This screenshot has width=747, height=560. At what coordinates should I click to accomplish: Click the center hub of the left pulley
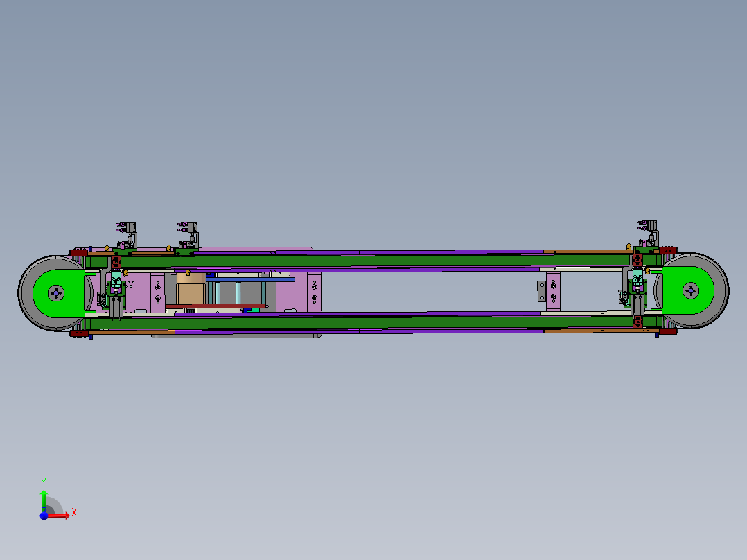[56, 293]
